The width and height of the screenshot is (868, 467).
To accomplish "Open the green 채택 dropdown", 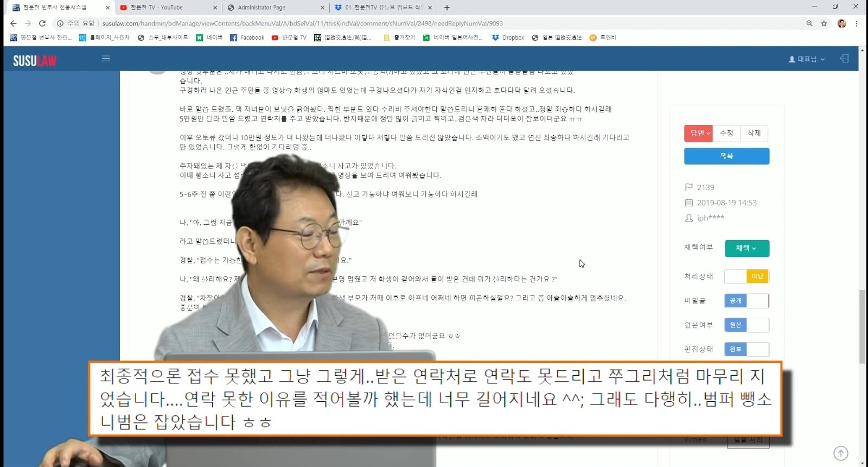I will (x=746, y=248).
